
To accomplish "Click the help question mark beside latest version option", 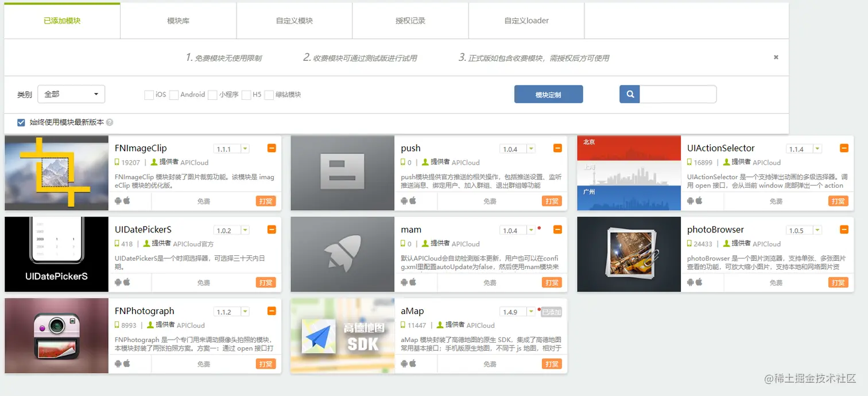I will [x=110, y=122].
